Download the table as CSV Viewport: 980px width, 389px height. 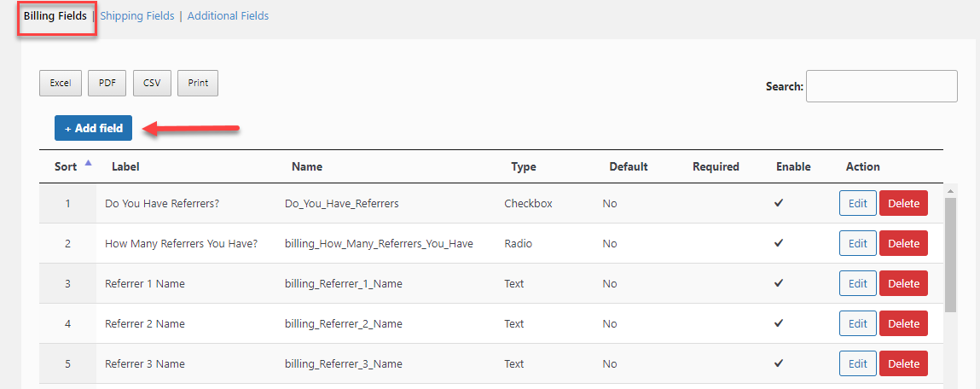click(152, 84)
